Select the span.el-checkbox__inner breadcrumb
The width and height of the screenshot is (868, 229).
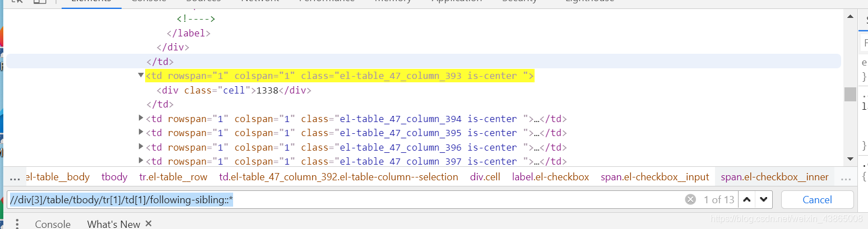(x=775, y=177)
